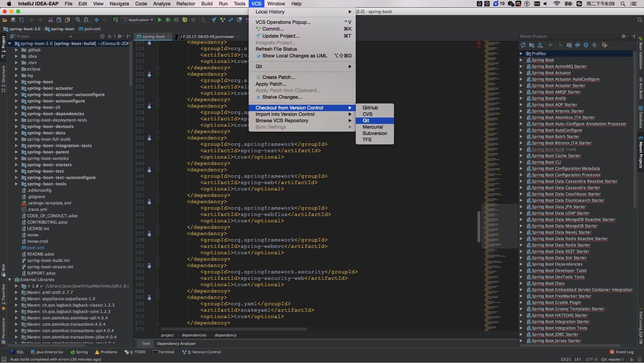Open the Terminal tool window button
The height and width of the screenshot is (363, 644).
(x=163, y=352)
